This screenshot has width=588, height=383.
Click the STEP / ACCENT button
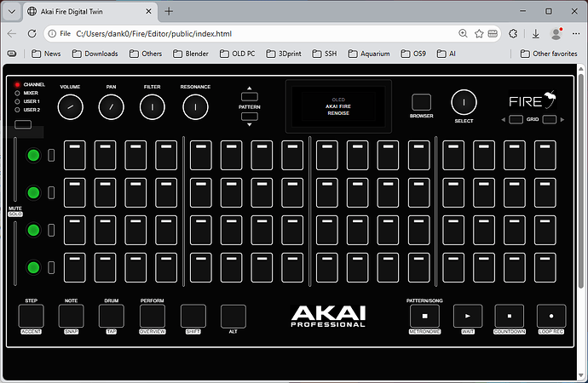(x=32, y=316)
